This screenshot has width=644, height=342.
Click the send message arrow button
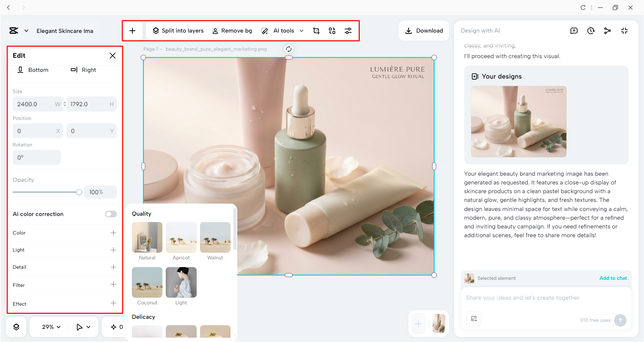tap(620, 320)
